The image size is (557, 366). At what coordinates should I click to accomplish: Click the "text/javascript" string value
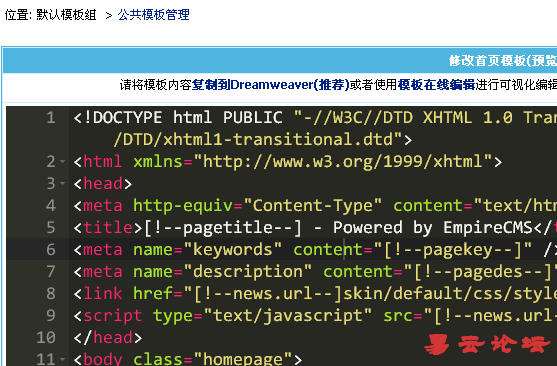pyautogui.click(x=288, y=316)
